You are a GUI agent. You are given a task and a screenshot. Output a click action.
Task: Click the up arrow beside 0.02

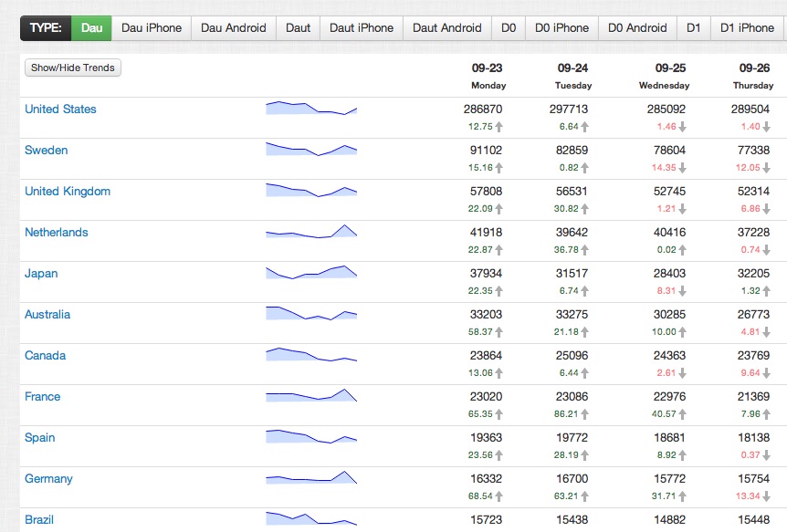point(682,250)
